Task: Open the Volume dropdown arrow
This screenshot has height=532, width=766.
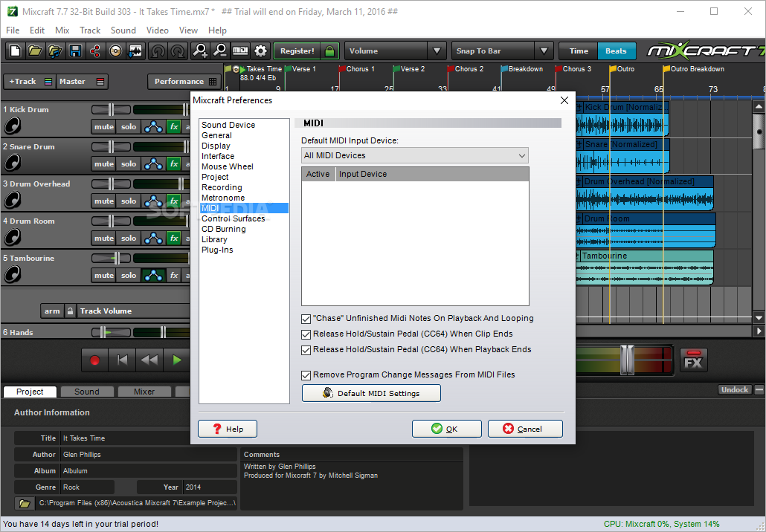Action: point(437,51)
